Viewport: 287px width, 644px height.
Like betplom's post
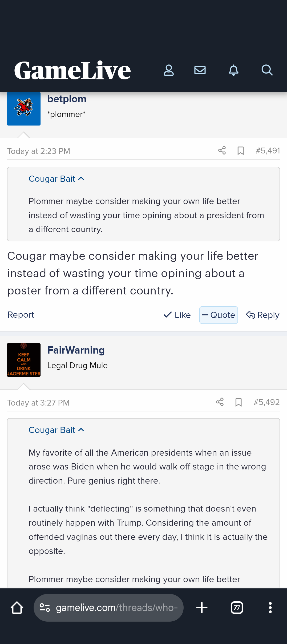[177, 315]
